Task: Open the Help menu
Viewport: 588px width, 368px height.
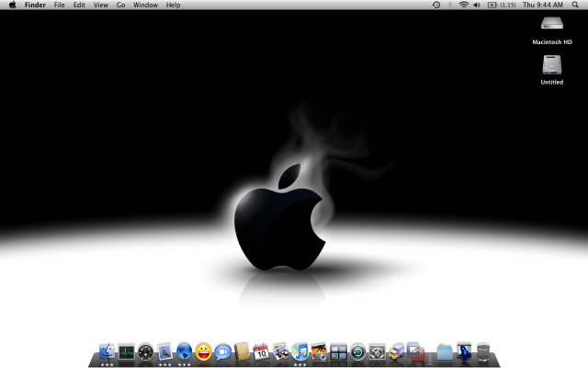Action: click(x=174, y=5)
